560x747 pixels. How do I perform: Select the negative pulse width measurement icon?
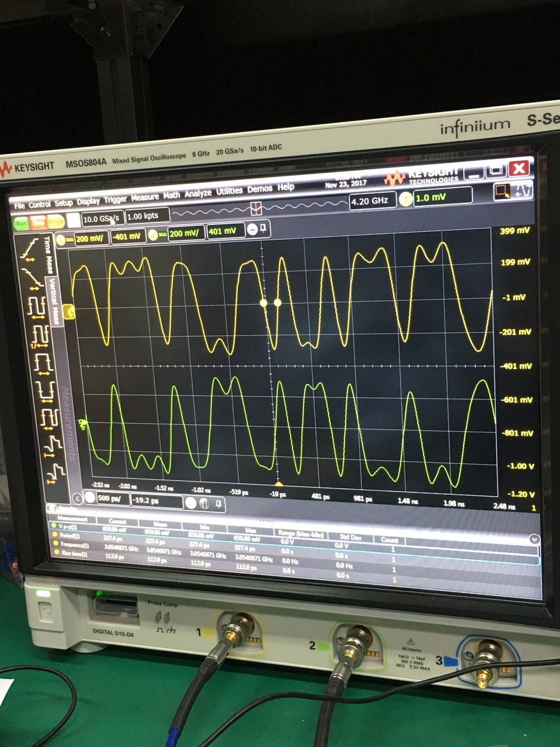45,392
